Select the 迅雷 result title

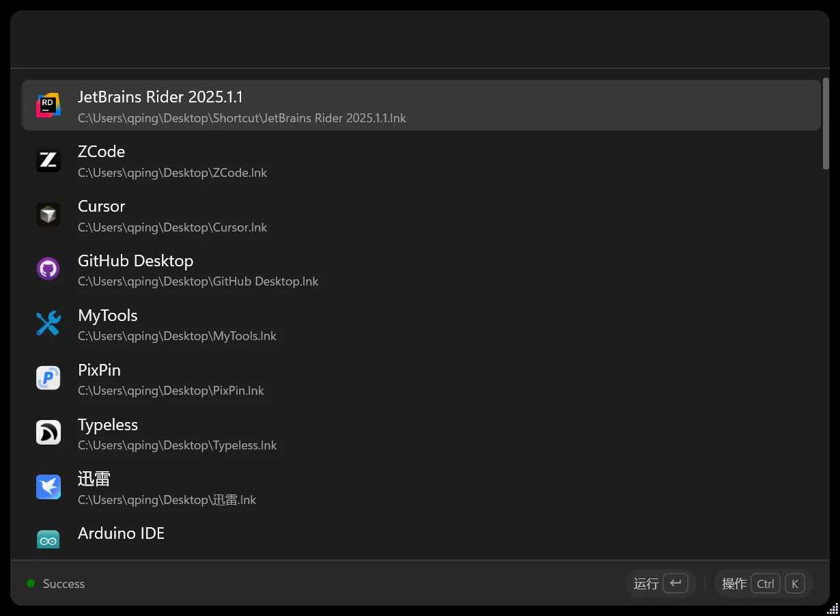[94, 479]
